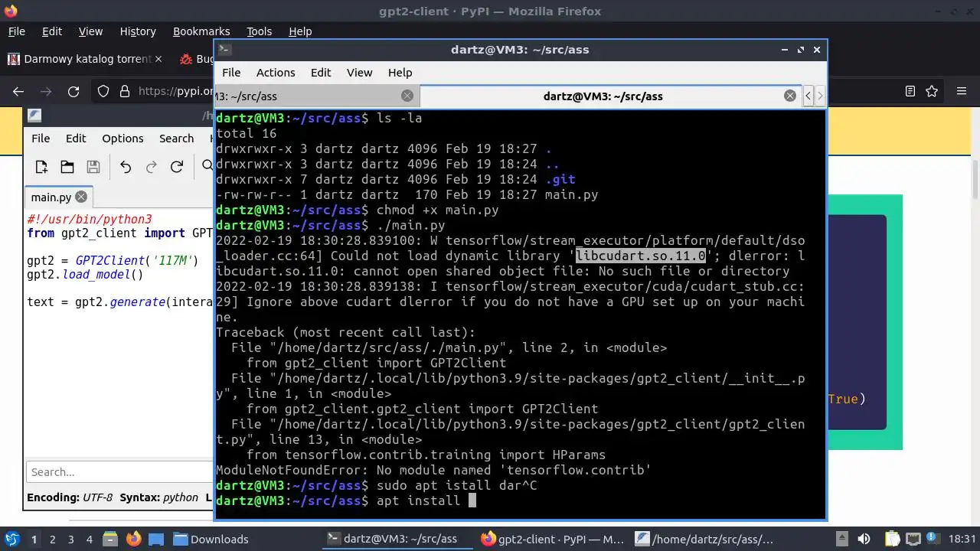Reload the page in Firefox
This screenshot has height=551, width=980.
[73, 92]
